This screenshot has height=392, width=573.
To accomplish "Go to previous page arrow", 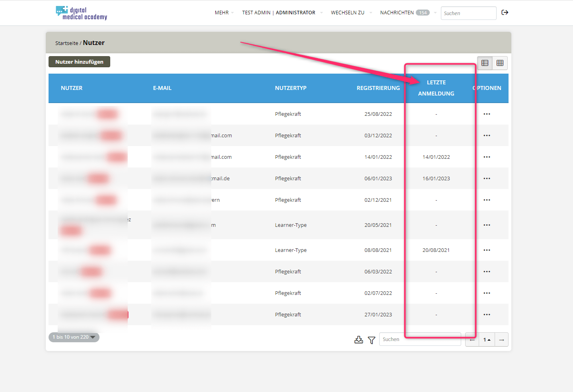I will 472,339.
